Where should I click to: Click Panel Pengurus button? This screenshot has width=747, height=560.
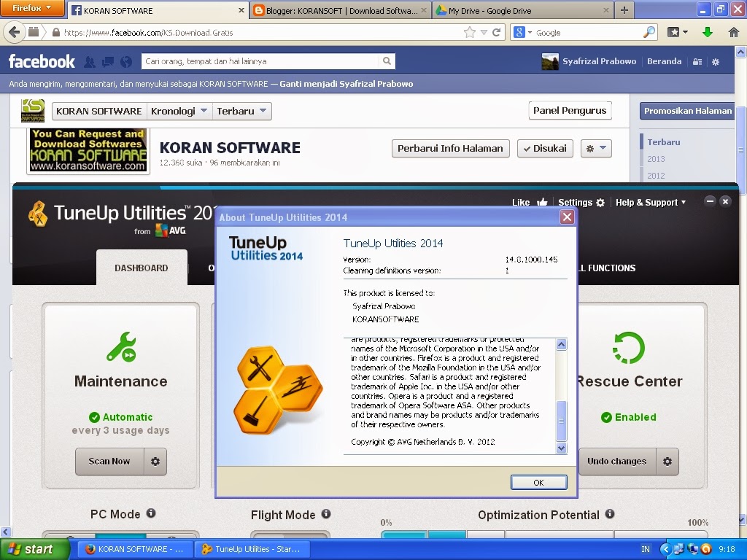570,111
